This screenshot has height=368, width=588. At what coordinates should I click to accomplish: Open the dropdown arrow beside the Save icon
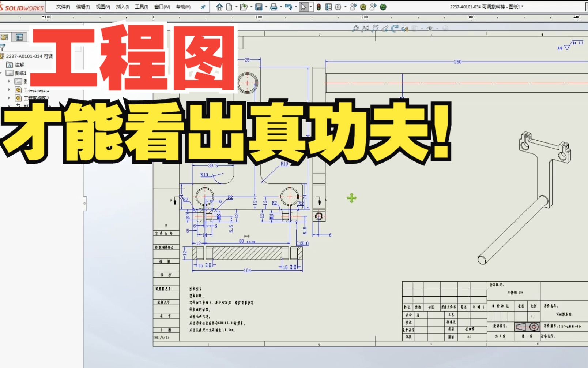266,7
